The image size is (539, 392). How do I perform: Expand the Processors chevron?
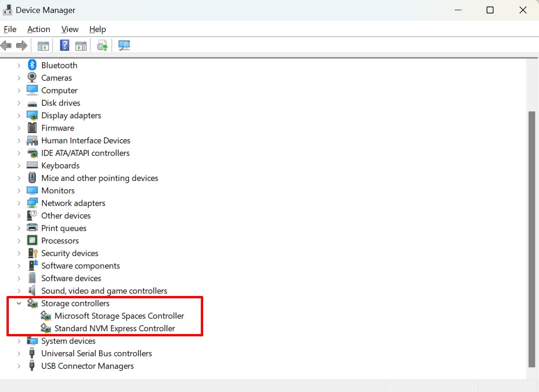click(x=19, y=241)
